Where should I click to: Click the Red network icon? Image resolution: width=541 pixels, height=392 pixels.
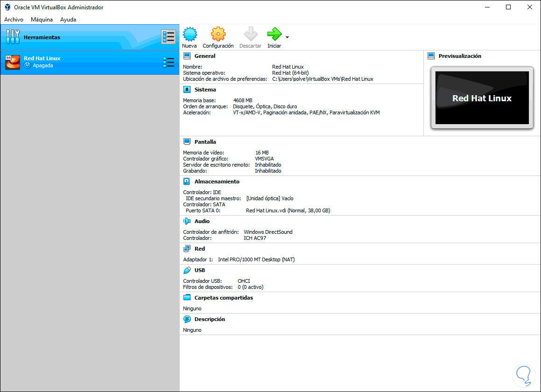tap(187, 249)
